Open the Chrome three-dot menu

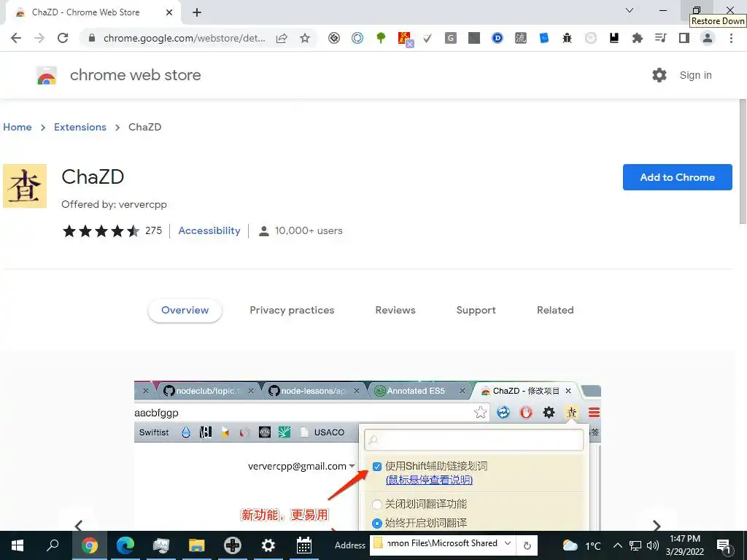[731, 38]
